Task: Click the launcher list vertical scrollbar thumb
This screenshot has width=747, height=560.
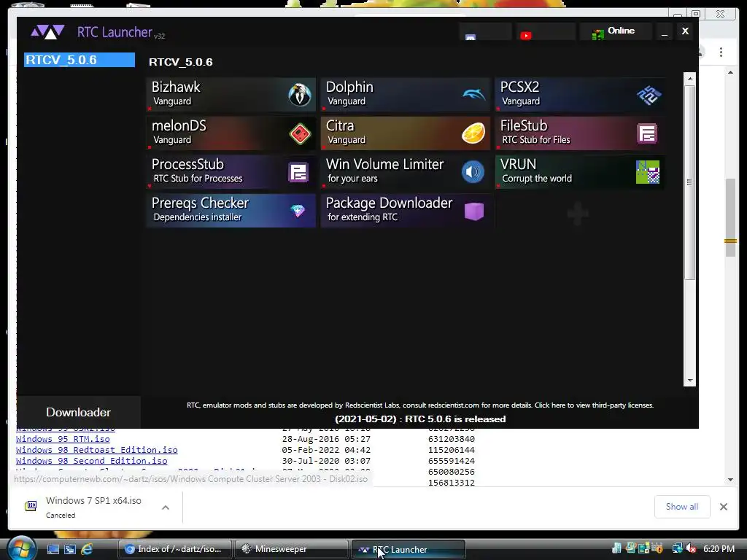Action: point(689,182)
